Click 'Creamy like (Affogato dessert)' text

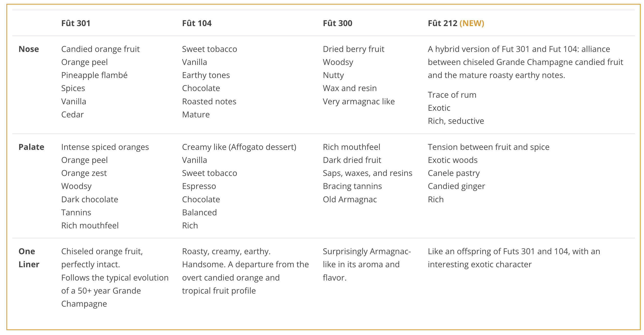(x=239, y=147)
